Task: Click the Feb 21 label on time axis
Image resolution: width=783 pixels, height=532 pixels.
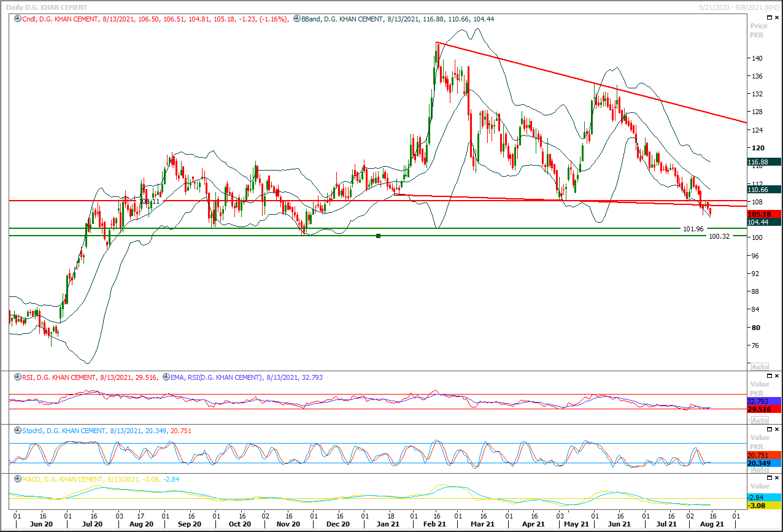Action: (x=434, y=524)
